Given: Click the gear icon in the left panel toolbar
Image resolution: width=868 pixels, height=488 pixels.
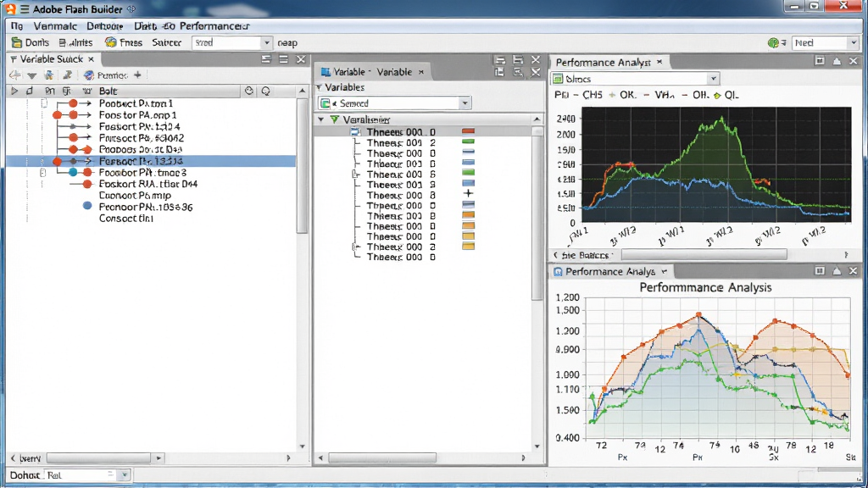Looking at the screenshot, I should pyautogui.click(x=49, y=75).
